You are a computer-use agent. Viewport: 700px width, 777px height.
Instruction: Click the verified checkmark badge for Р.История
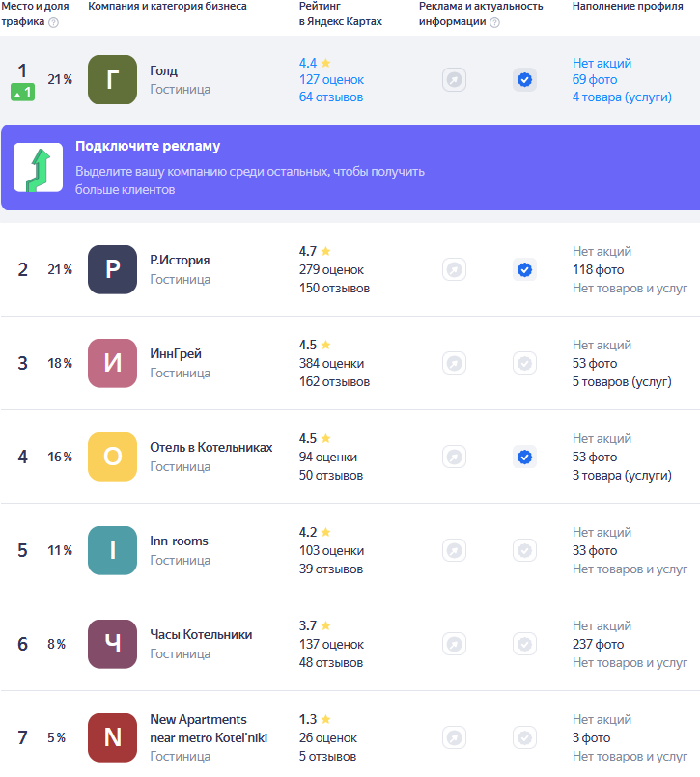pos(524,269)
